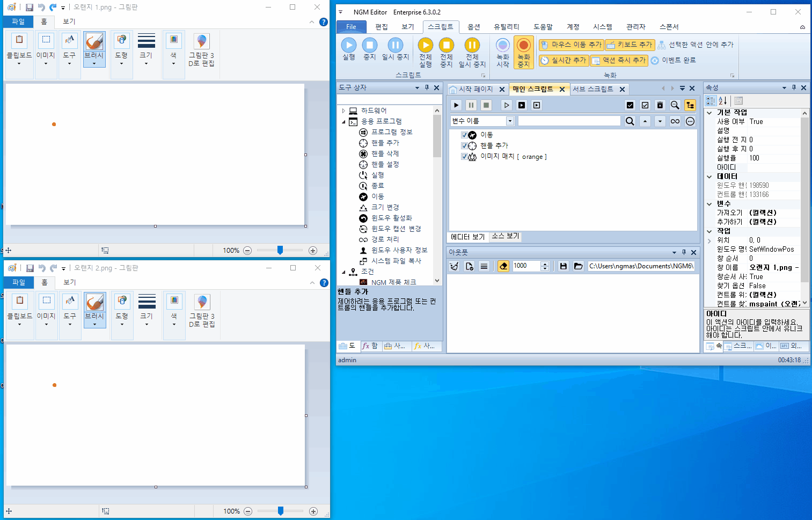This screenshot has width=812, height=520.
Task: Uncheck the 이미지 매치 [orange] checkbox
Action: 464,157
